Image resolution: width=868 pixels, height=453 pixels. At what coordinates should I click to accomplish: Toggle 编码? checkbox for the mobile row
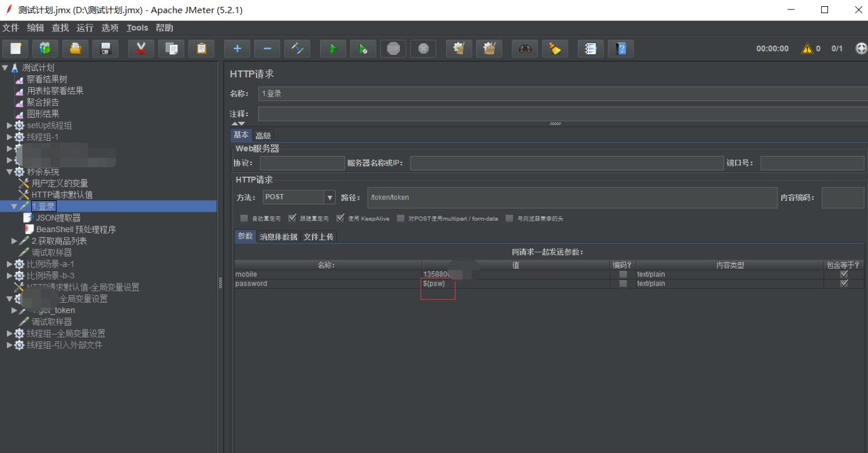[623, 274]
